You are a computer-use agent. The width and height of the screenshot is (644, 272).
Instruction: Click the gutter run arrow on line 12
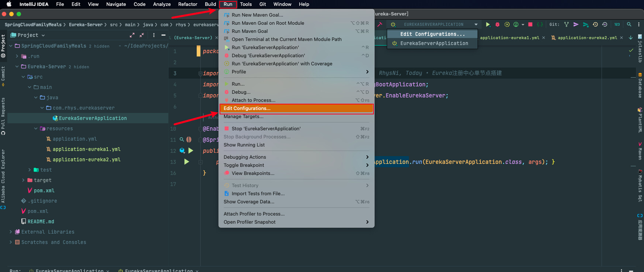pyautogui.click(x=191, y=151)
